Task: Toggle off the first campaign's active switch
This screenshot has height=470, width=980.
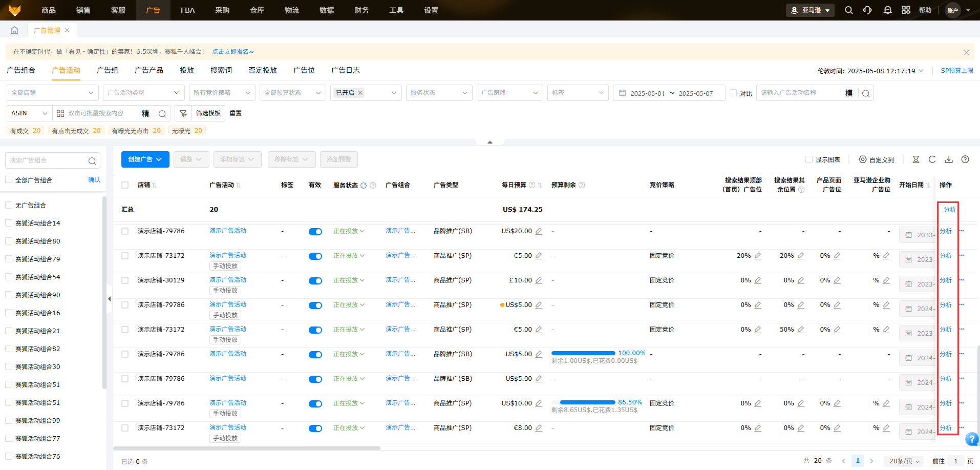Action: pyautogui.click(x=315, y=232)
